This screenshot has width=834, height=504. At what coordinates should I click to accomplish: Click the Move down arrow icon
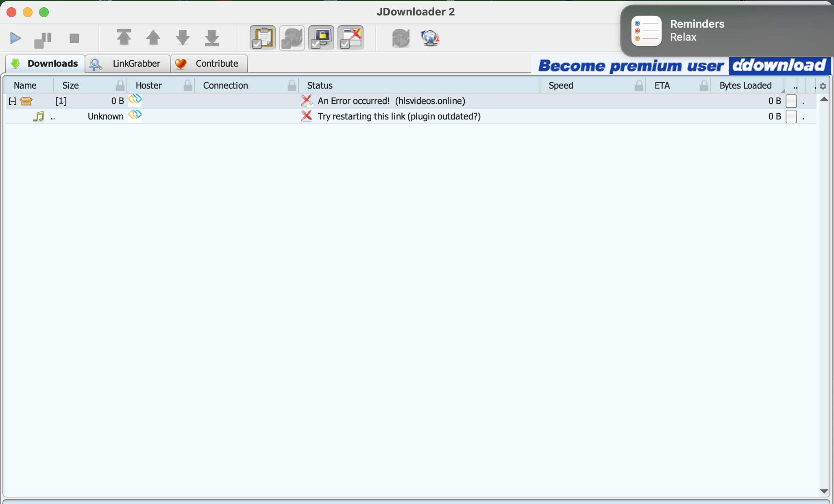pos(183,38)
